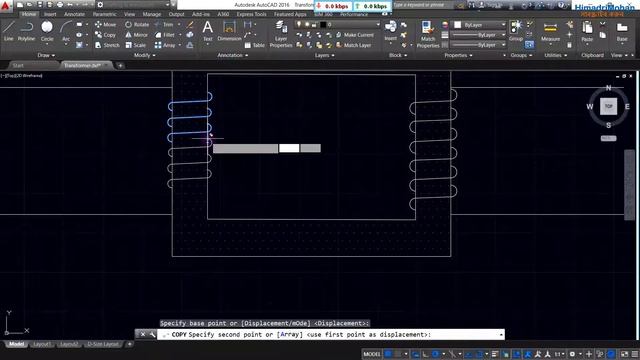Expand the Layers panel
The height and width of the screenshot is (360, 640).
(324, 55)
